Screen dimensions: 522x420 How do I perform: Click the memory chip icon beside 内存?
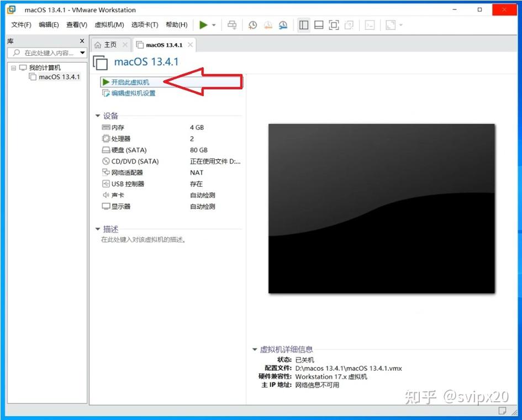(106, 127)
